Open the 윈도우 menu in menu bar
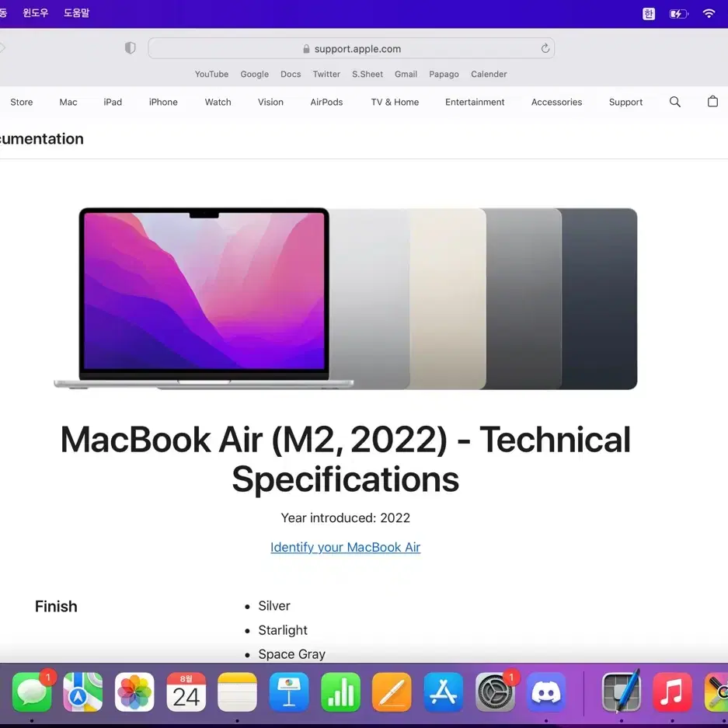Image resolution: width=728 pixels, height=728 pixels. pyautogui.click(x=36, y=13)
